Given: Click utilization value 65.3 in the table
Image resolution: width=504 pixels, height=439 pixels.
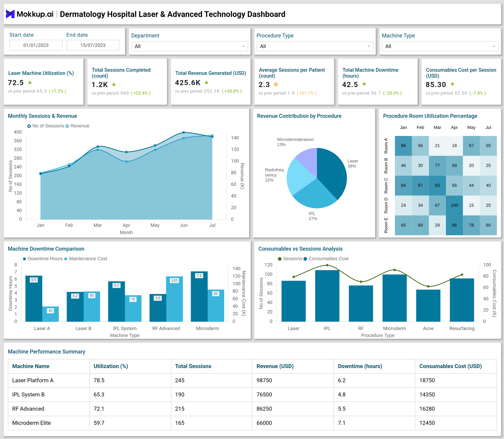Looking at the screenshot, I should (x=99, y=395).
